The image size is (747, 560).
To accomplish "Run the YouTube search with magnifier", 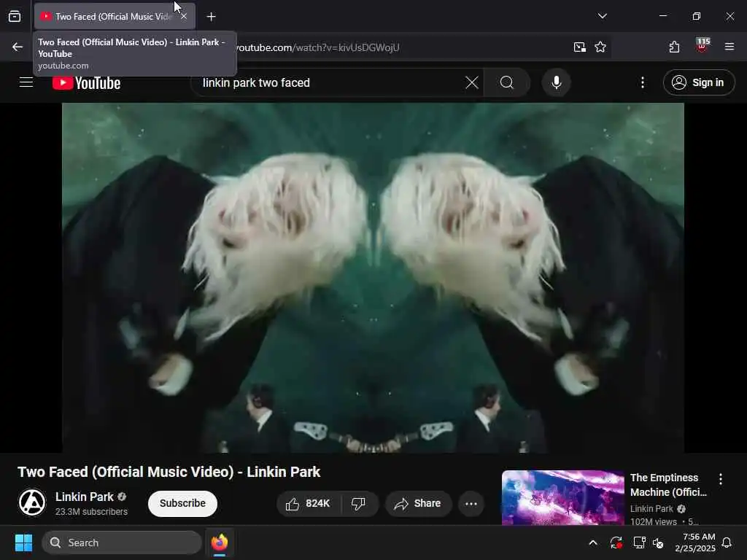I will [x=507, y=83].
